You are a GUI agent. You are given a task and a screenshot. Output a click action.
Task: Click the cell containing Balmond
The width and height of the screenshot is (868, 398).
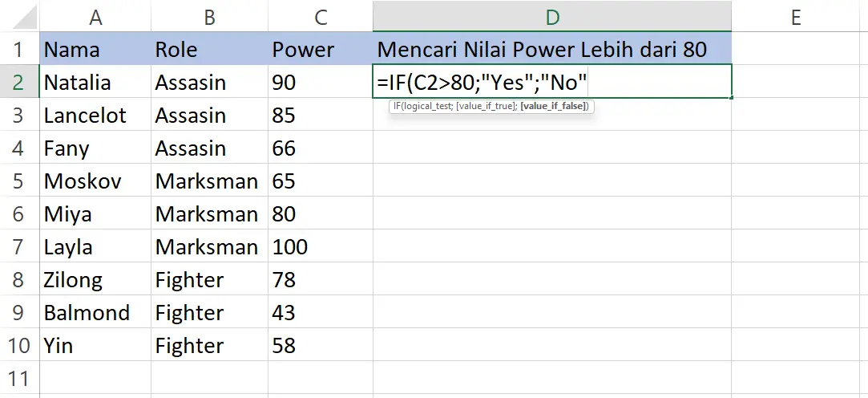[x=95, y=313]
